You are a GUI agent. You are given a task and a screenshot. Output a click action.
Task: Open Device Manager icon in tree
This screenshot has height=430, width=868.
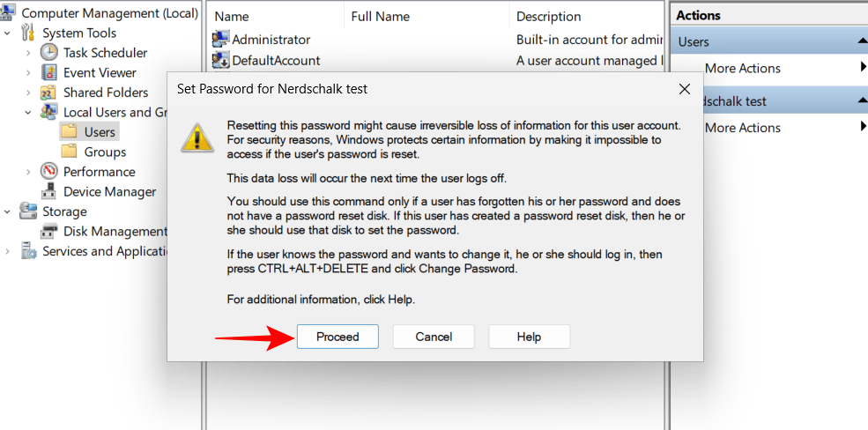click(49, 191)
